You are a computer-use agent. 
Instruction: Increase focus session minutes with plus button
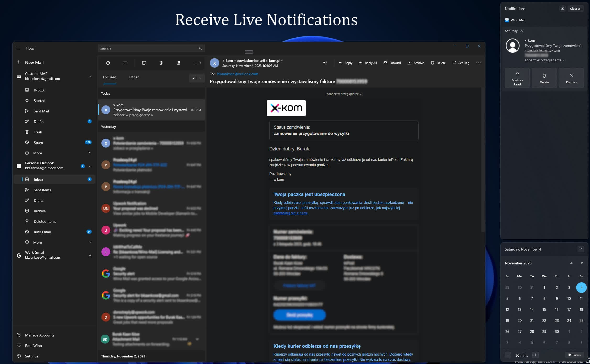pyautogui.click(x=536, y=355)
